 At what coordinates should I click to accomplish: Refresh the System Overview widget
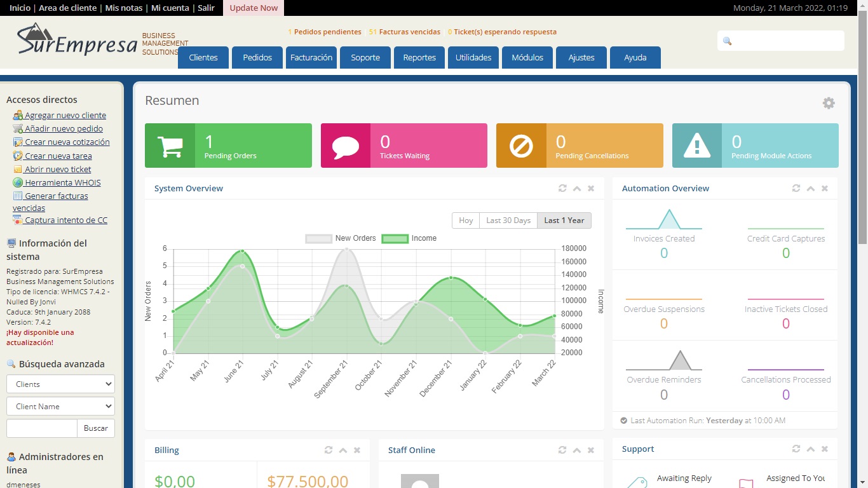point(562,188)
